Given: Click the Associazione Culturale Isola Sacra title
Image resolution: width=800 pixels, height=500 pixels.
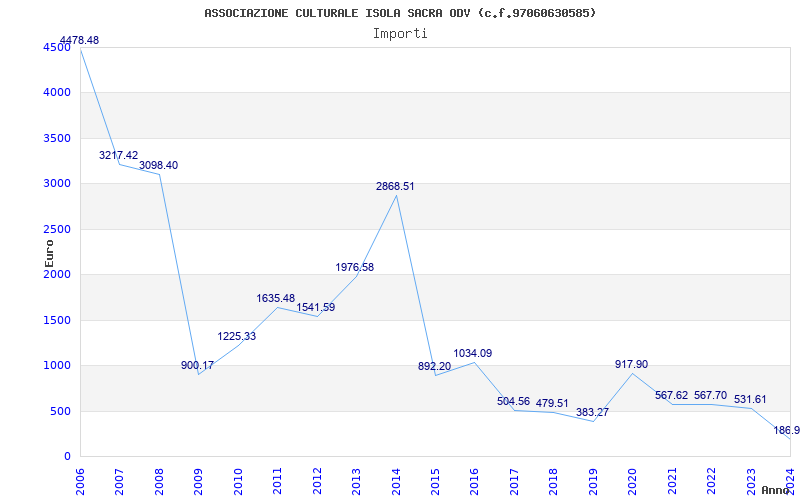Looking at the screenshot, I should [400, 13].
